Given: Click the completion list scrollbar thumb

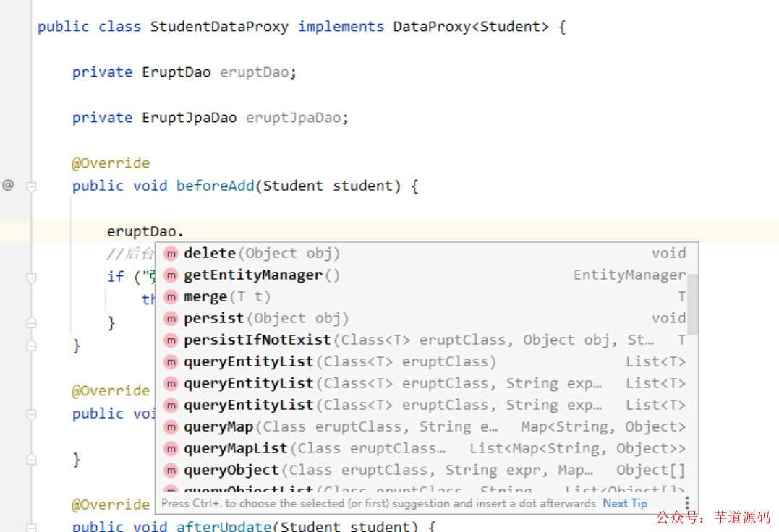Looking at the screenshot, I should coord(692,304).
